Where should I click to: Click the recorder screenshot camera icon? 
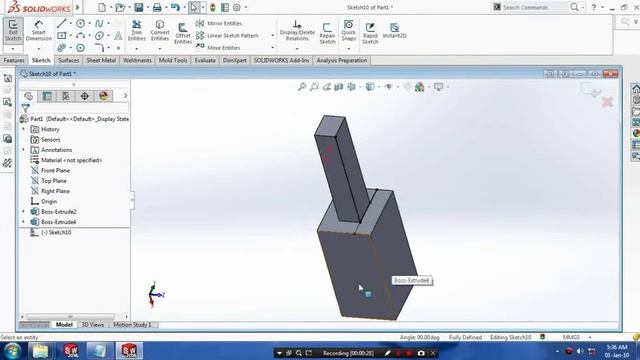421,353
